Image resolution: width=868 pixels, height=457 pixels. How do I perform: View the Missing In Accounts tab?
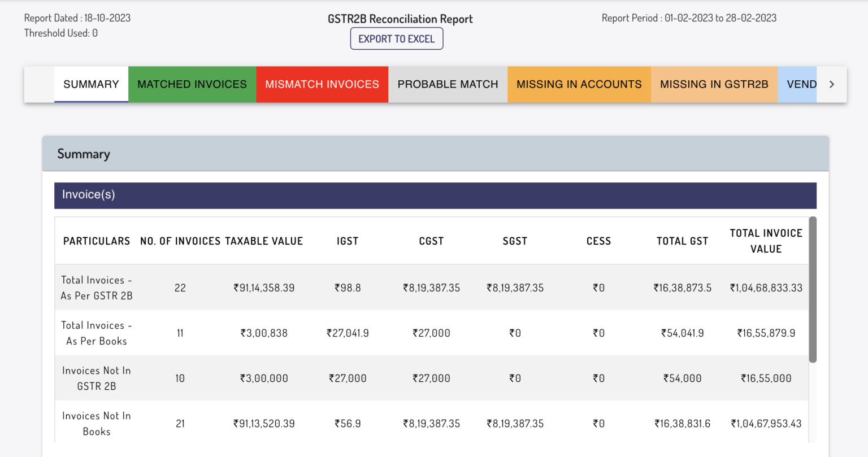click(x=579, y=84)
